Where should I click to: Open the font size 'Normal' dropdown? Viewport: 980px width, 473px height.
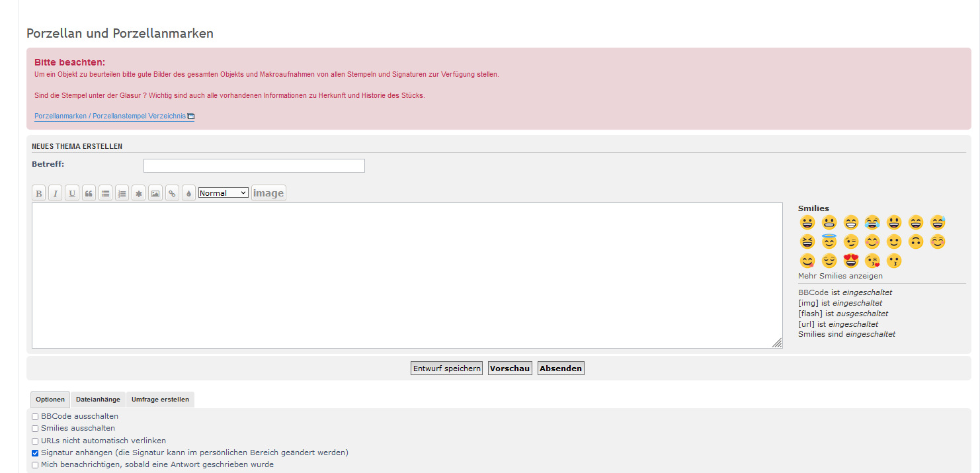223,193
